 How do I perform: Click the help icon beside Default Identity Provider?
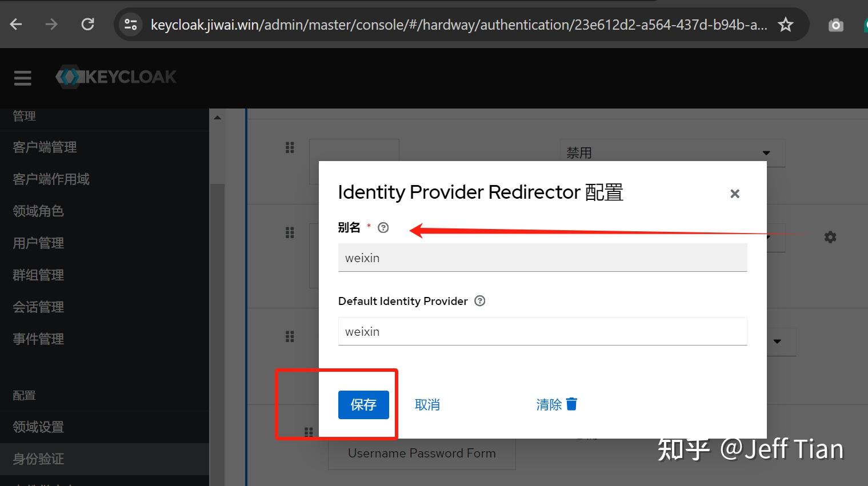[x=479, y=301]
